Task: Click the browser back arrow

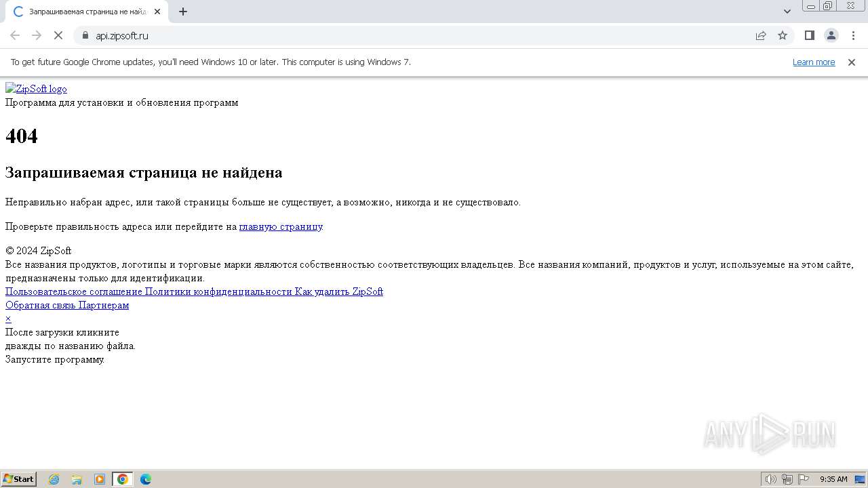Action: coord(15,35)
